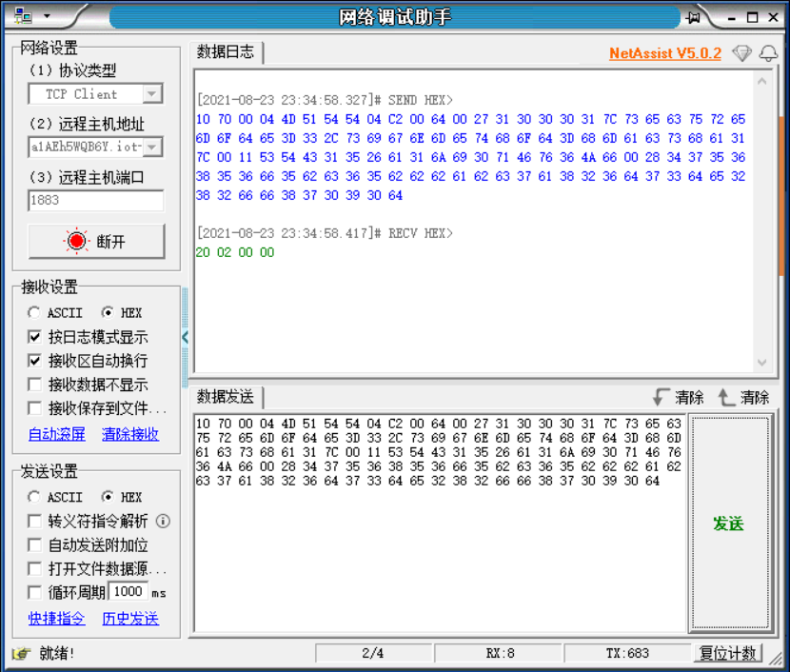Enable 循环周期 checkbox
This screenshot has height=672, width=790.
(x=34, y=592)
